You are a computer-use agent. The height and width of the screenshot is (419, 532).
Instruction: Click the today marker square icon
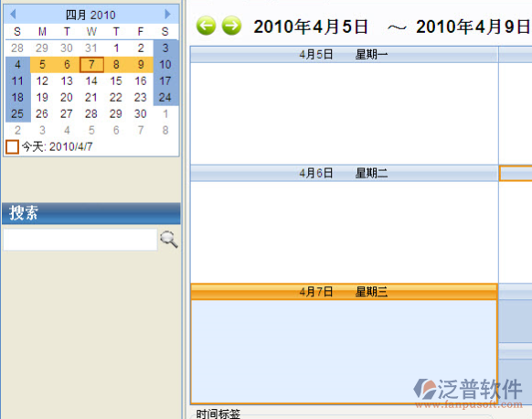point(12,147)
